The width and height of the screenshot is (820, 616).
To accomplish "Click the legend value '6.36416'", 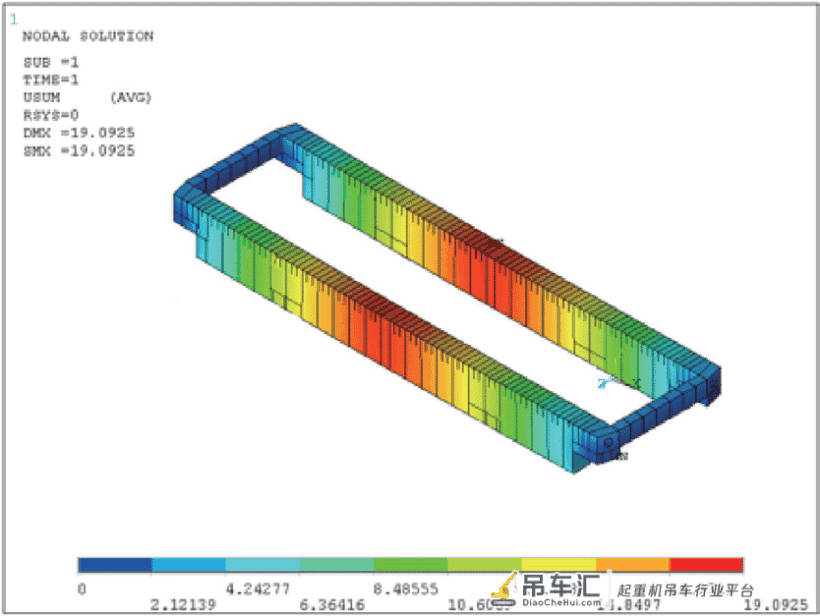I will tap(332, 605).
